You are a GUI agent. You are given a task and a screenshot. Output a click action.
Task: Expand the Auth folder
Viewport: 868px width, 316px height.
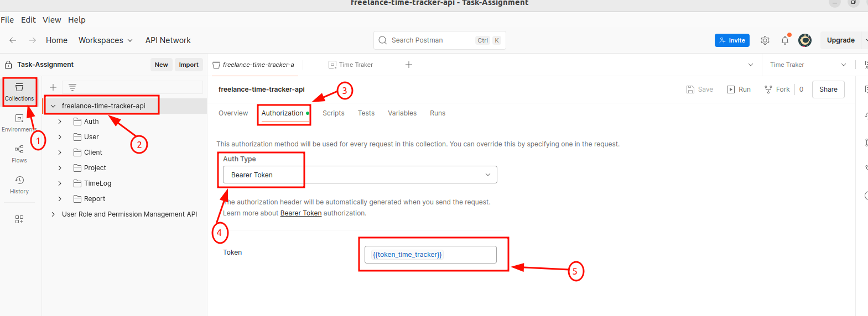[60, 122]
